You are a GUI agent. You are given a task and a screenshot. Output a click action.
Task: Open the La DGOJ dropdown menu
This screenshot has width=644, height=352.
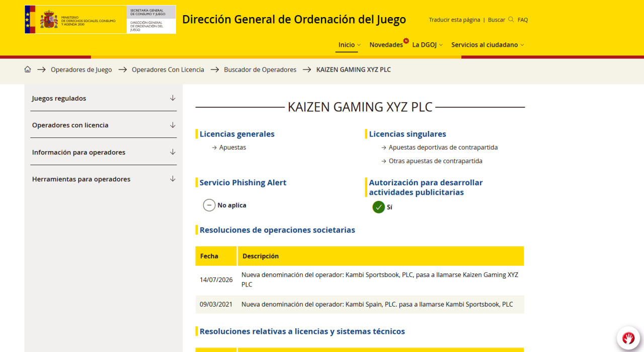pos(428,45)
